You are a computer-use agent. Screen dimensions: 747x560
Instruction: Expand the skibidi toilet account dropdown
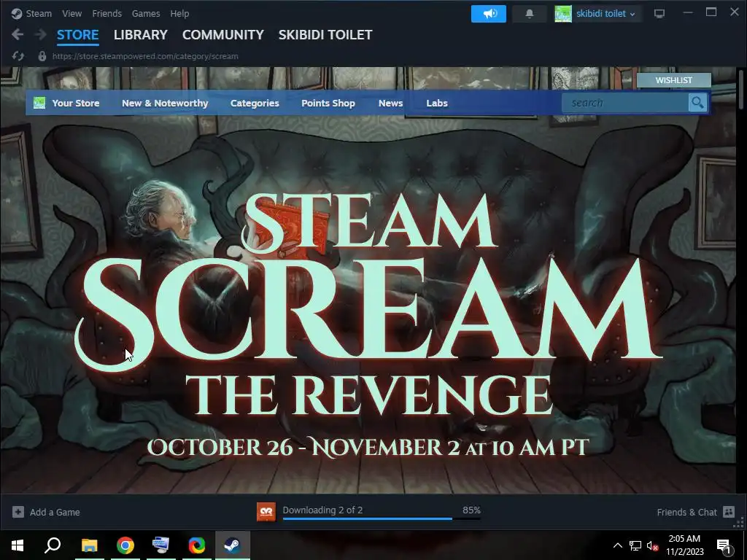(605, 14)
